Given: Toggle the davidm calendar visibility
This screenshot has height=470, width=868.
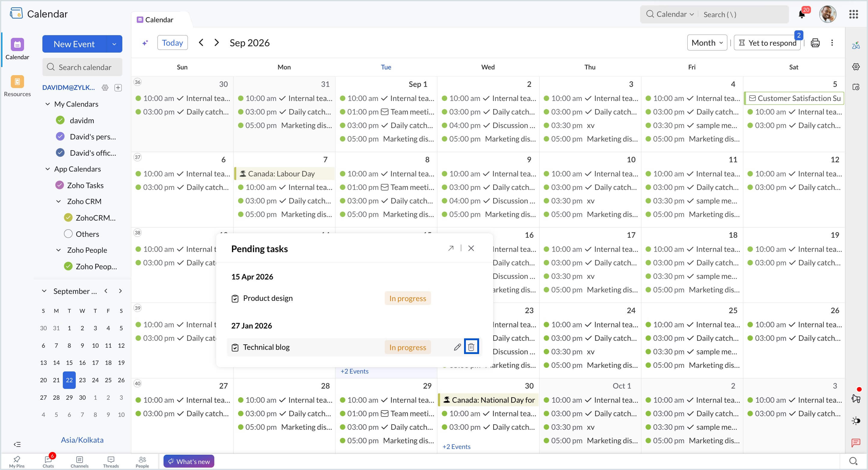Looking at the screenshot, I should pos(60,120).
